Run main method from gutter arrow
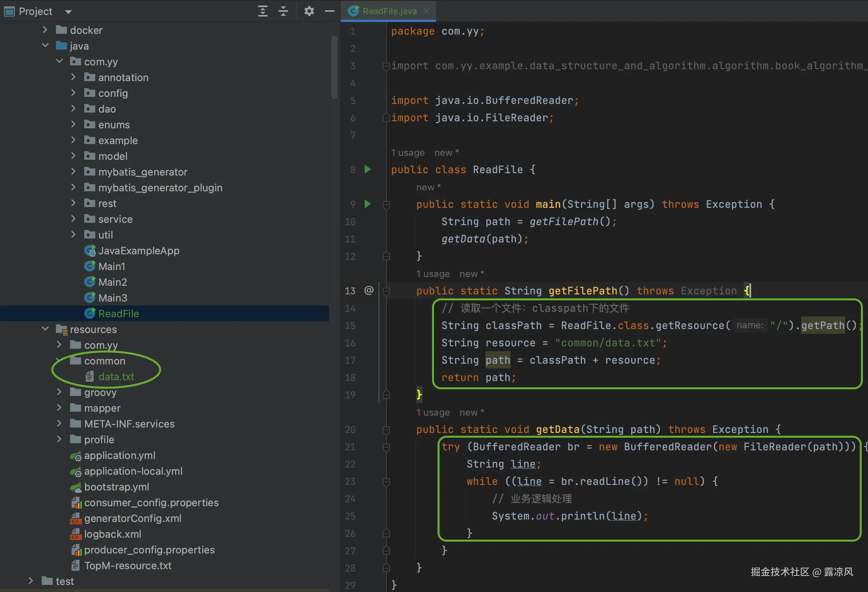This screenshot has height=592, width=868. click(x=368, y=204)
